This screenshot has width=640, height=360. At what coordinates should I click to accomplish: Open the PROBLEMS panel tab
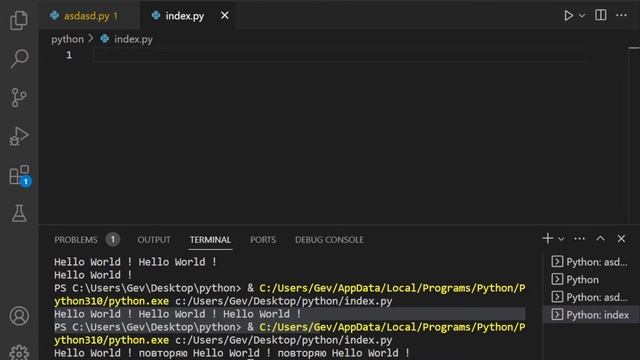[x=76, y=240]
